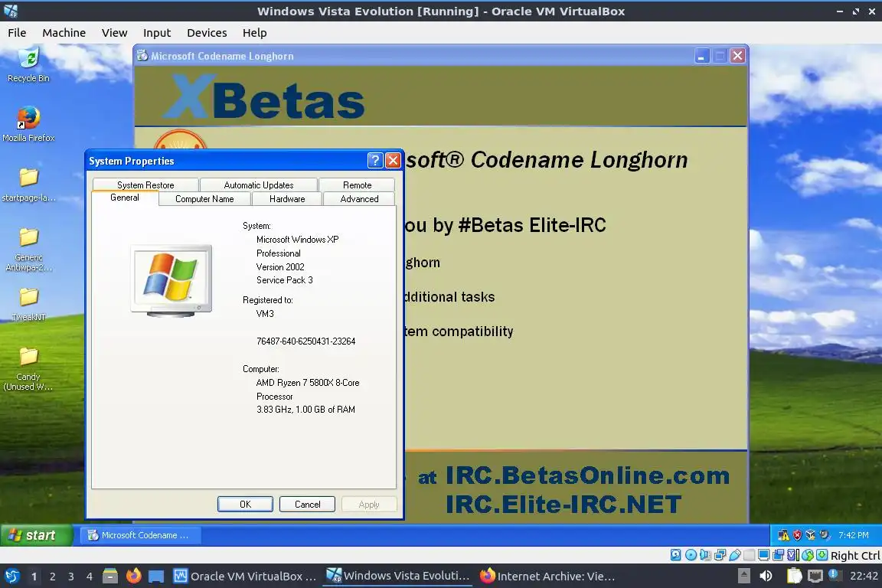Image resolution: width=882 pixels, height=588 pixels.
Task: Open the VirtualBox Devices menu
Action: (207, 33)
